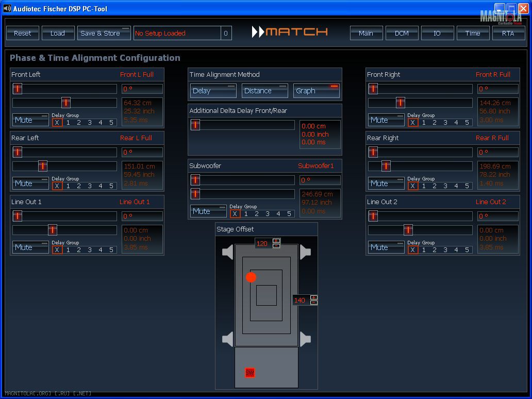
Task: Click the Load button
Action: tap(58, 33)
